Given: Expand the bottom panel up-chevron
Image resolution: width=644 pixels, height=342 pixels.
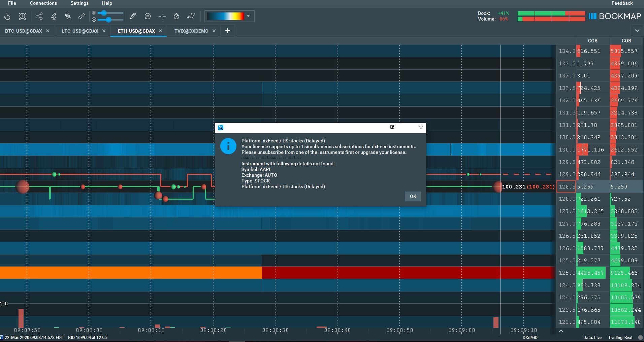Looking at the screenshot, I should 561,331.
